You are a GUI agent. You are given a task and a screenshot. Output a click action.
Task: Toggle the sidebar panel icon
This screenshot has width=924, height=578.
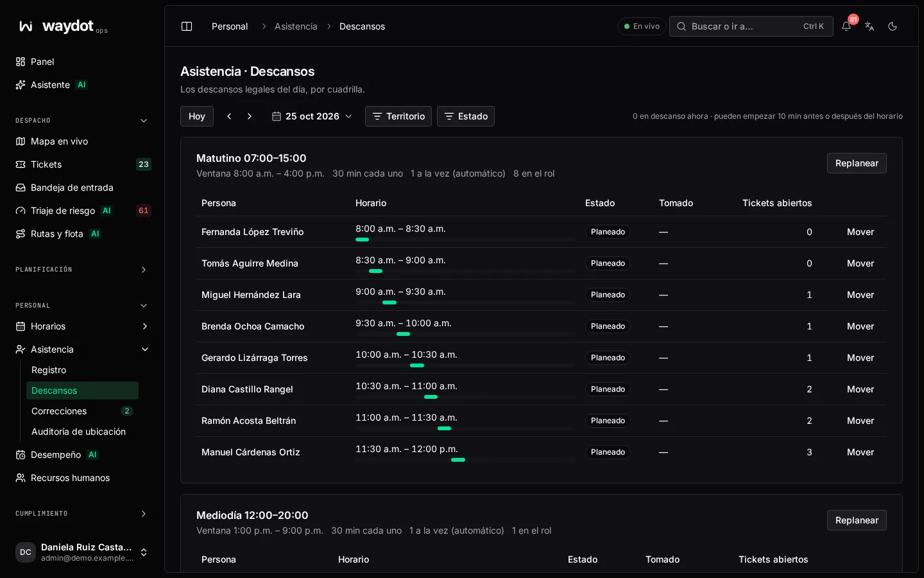pyautogui.click(x=187, y=26)
